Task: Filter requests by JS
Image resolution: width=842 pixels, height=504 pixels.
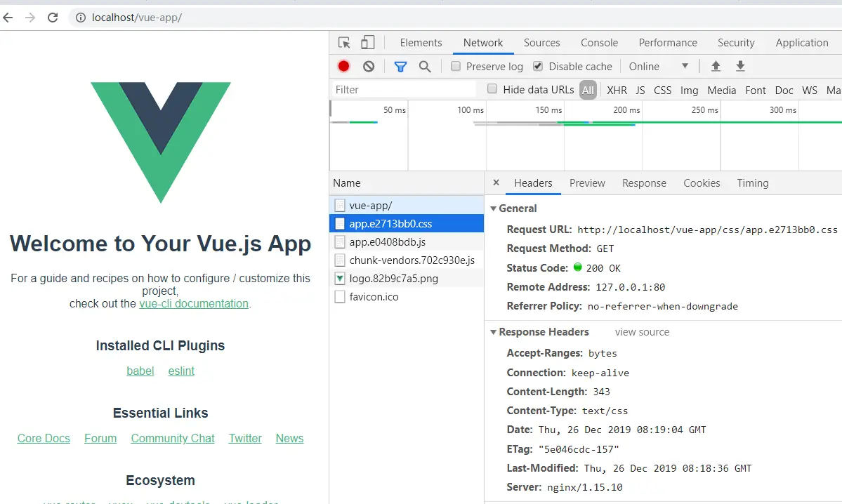Action: coord(640,90)
